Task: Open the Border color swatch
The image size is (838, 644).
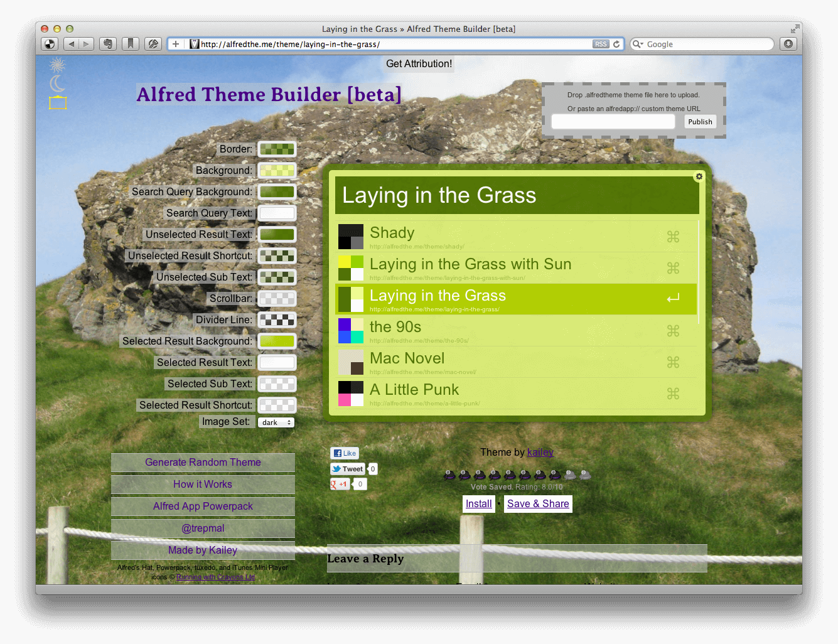Action: coord(277,149)
